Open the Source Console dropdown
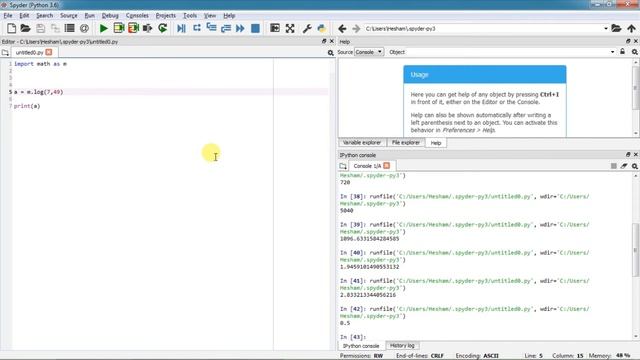 [x=369, y=52]
